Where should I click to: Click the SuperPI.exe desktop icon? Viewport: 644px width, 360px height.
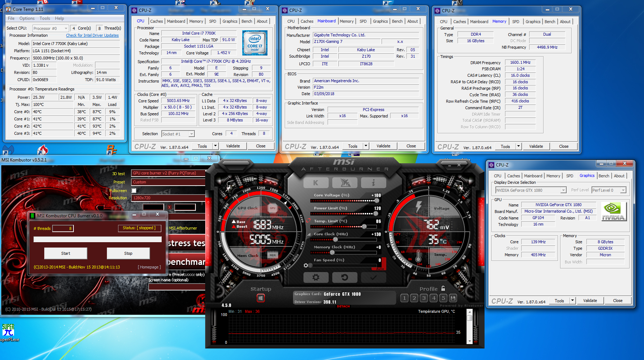click(x=9, y=332)
